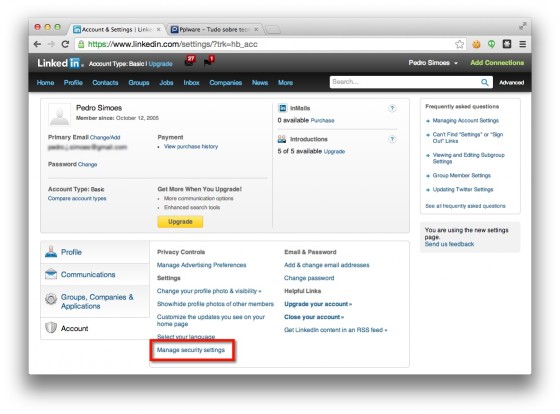Open Manage security settings link

pos(191,350)
